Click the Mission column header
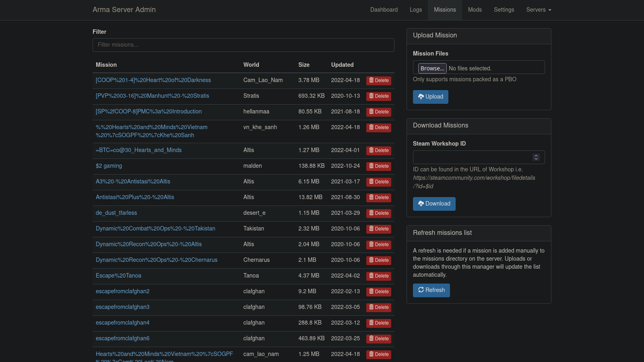The image size is (644, 362). (x=106, y=65)
